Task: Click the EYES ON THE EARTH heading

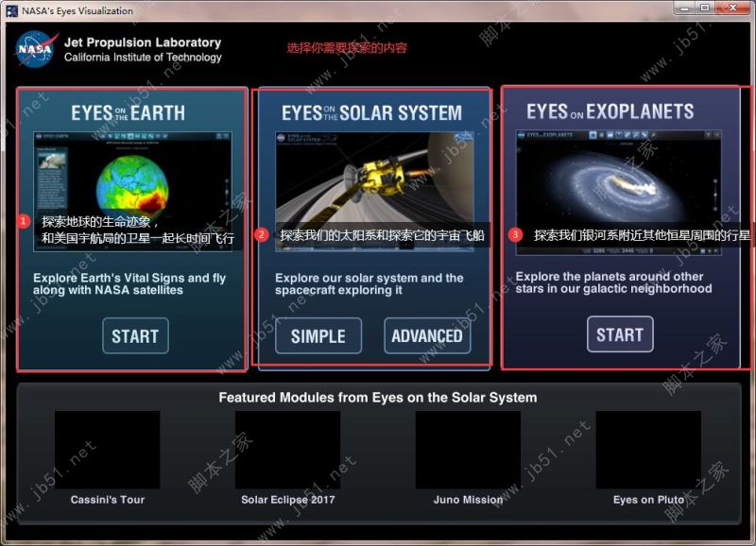Action: [x=129, y=113]
